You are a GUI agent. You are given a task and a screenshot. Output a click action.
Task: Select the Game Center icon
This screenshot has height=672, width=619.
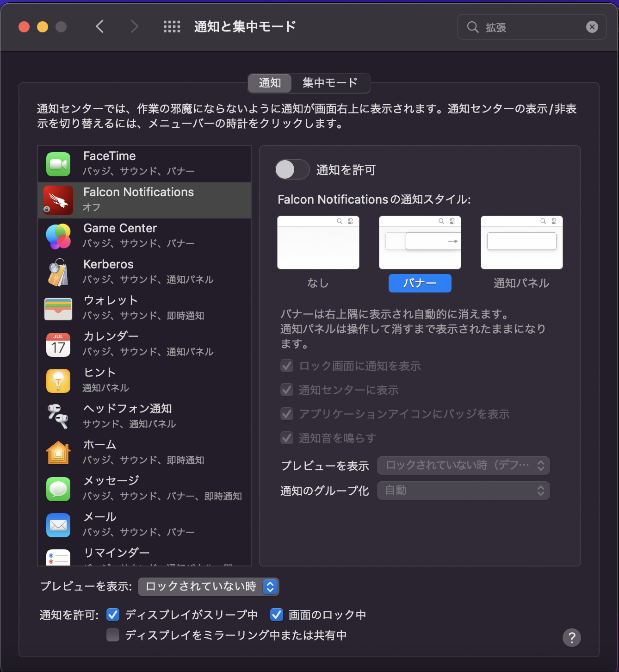click(58, 236)
